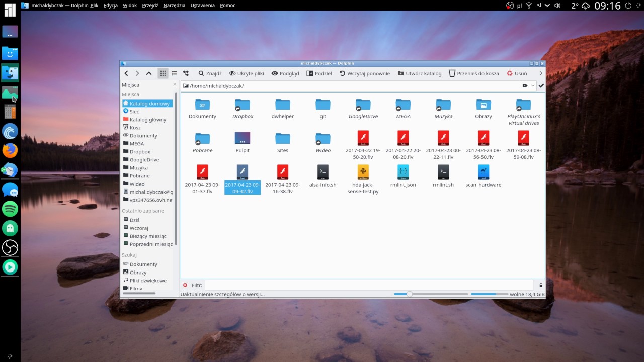Open the location history dropdown arrow
The height and width of the screenshot is (362, 644).
click(x=533, y=86)
